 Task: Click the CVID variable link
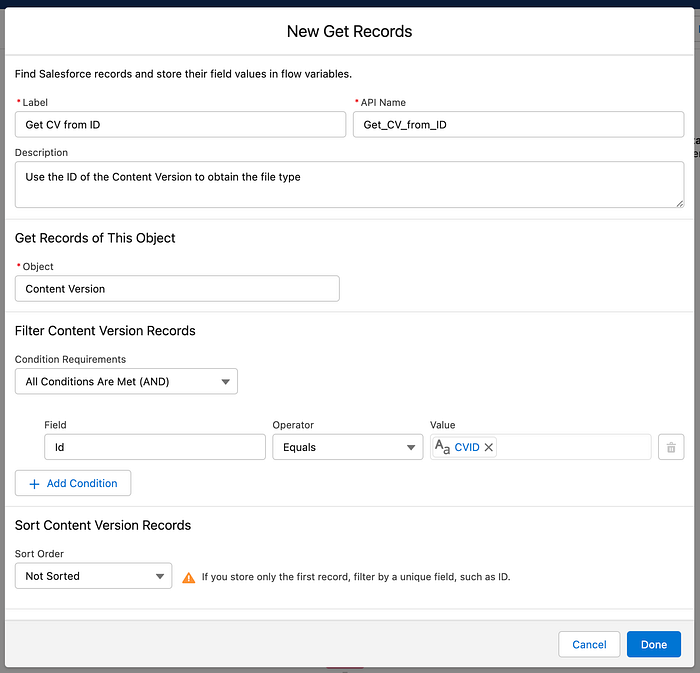click(x=467, y=448)
